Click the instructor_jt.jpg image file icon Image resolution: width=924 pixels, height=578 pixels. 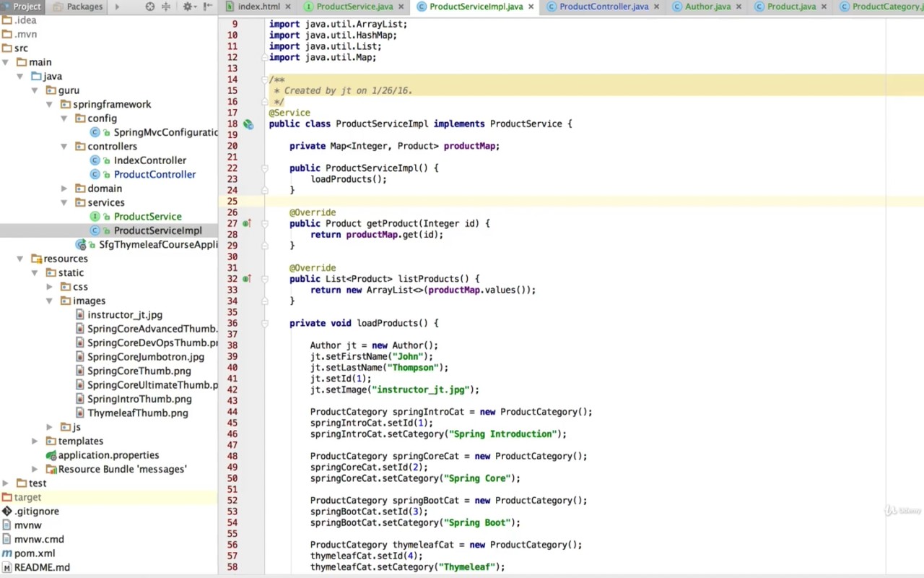[x=80, y=315]
